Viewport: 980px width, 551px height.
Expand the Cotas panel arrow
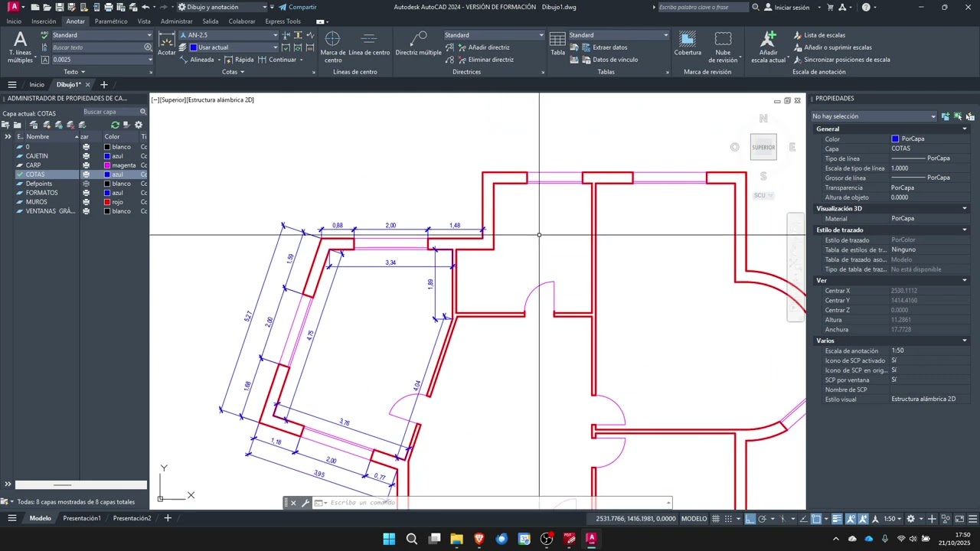pos(243,72)
